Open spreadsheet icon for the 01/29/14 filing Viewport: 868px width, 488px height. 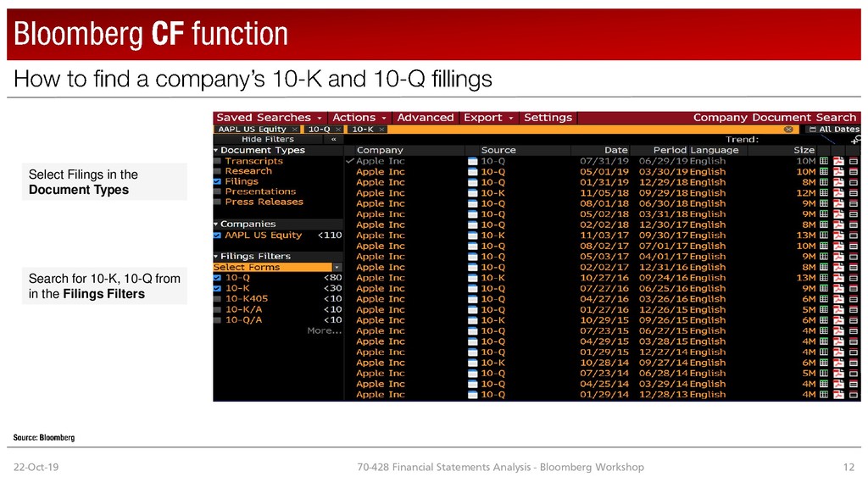click(x=824, y=395)
